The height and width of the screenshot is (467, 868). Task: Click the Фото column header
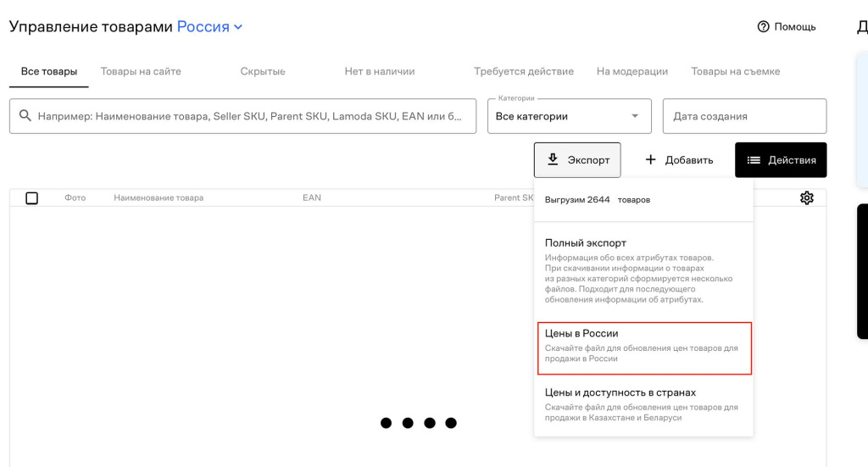pyautogui.click(x=75, y=197)
